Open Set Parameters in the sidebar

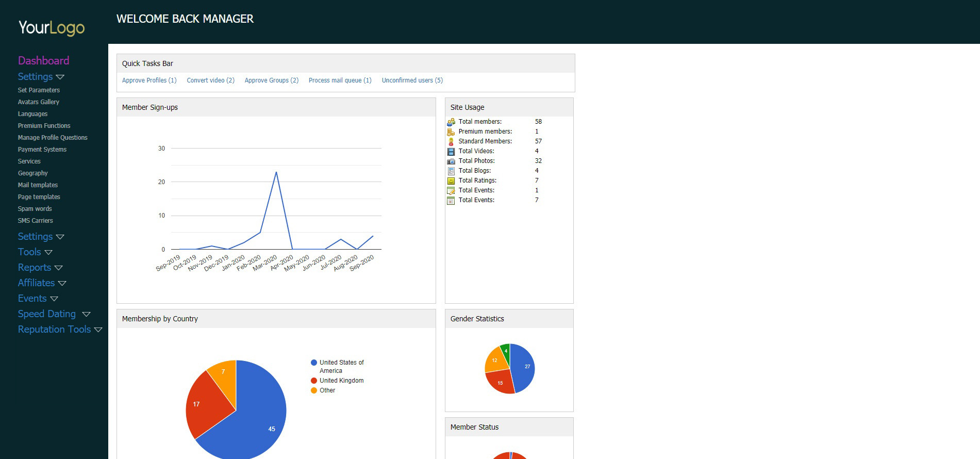click(39, 90)
